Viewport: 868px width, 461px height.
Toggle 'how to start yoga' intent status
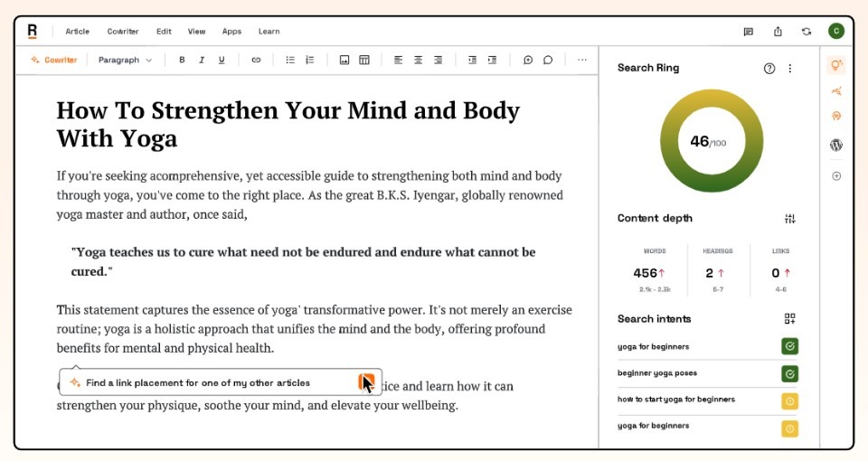pos(789,400)
